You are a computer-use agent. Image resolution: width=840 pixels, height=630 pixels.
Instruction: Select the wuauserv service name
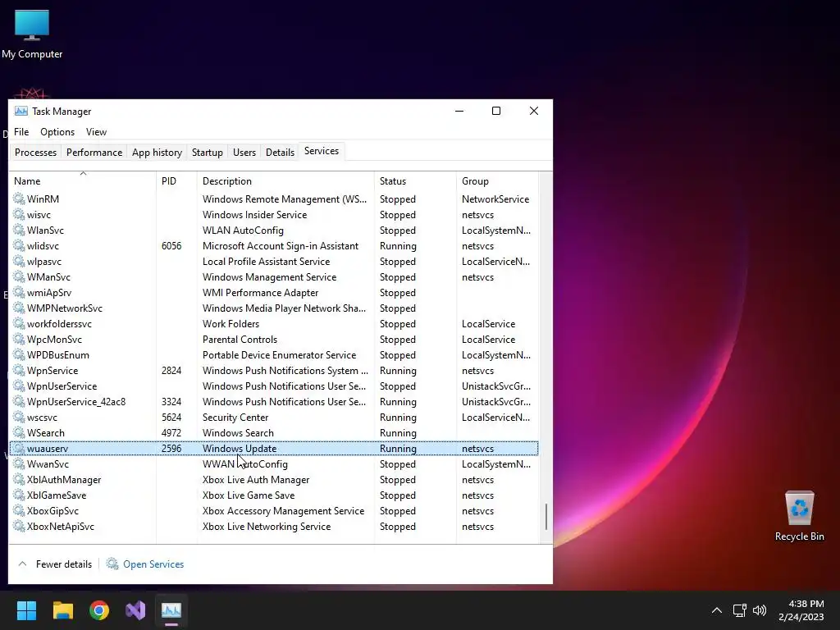pos(48,449)
